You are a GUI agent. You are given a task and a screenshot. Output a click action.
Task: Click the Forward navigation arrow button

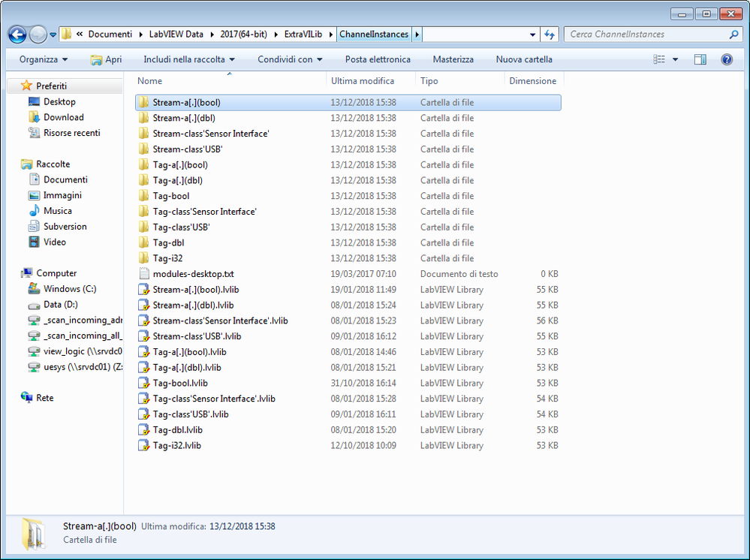(38, 35)
